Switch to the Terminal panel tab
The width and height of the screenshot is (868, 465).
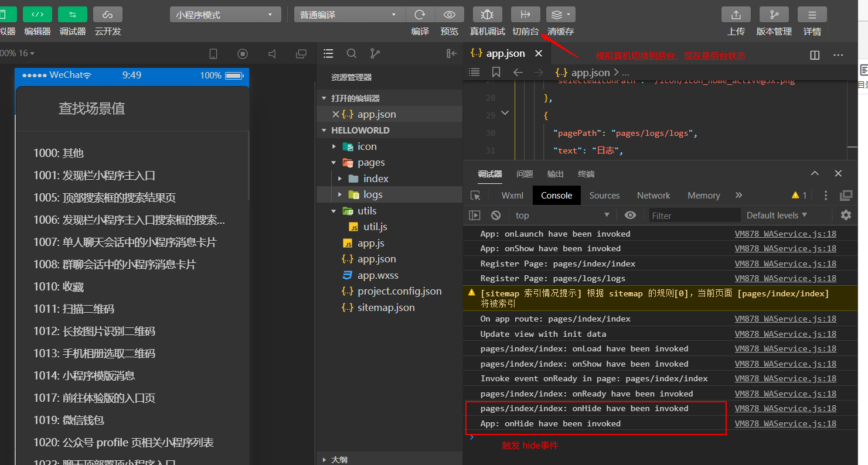586,174
